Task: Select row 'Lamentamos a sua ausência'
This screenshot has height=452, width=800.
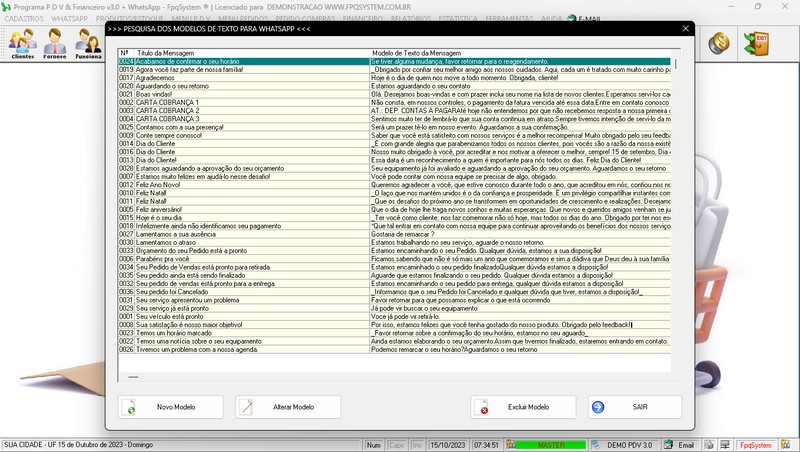Action: [x=394, y=234]
